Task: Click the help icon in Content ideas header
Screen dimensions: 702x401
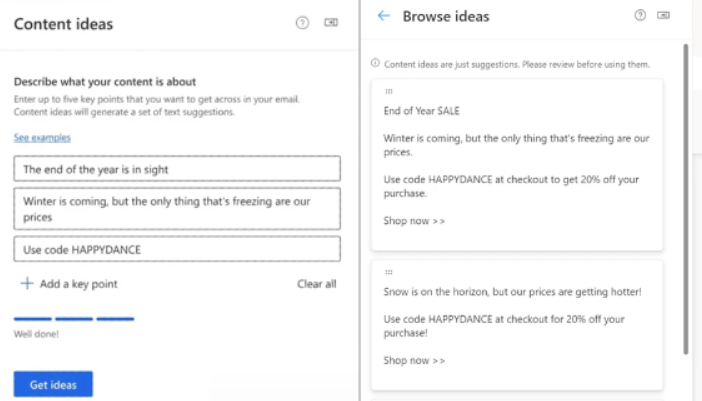Action: (x=302, y=24)
